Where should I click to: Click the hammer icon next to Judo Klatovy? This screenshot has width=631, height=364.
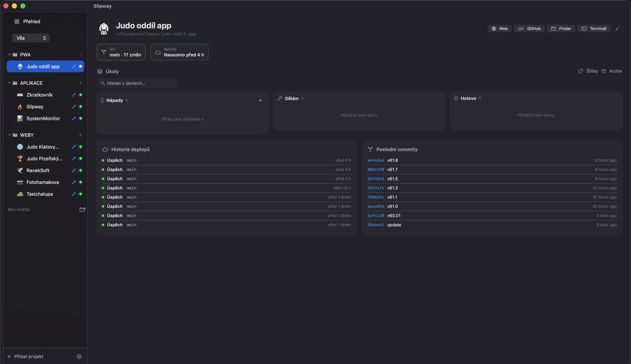coord(74,147)
